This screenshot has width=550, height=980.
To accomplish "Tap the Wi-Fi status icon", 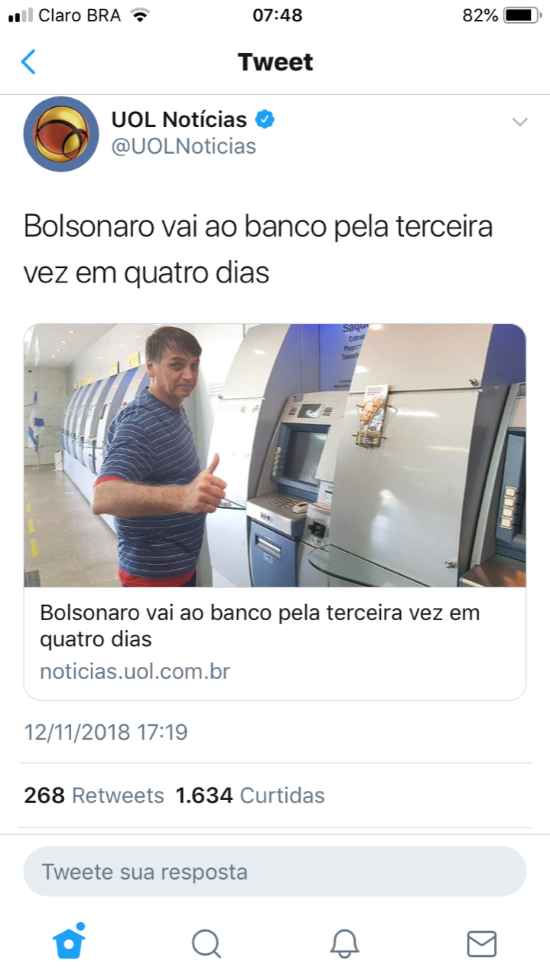I will [139, 15].
